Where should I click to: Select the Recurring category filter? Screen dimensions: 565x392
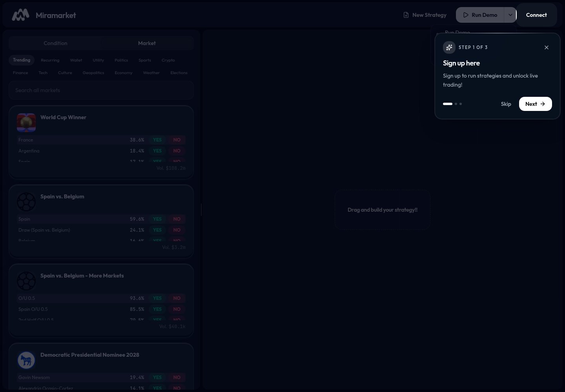(50, 60)
